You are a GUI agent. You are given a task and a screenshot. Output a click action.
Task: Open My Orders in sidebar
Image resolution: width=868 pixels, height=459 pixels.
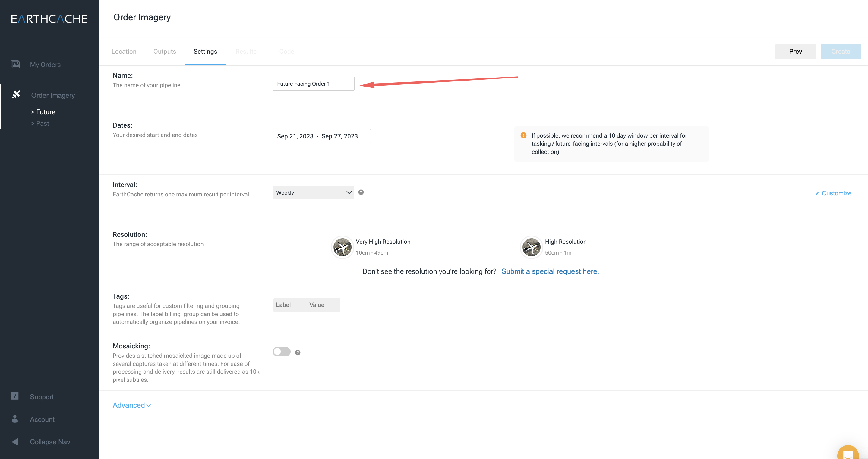[45, 64]
